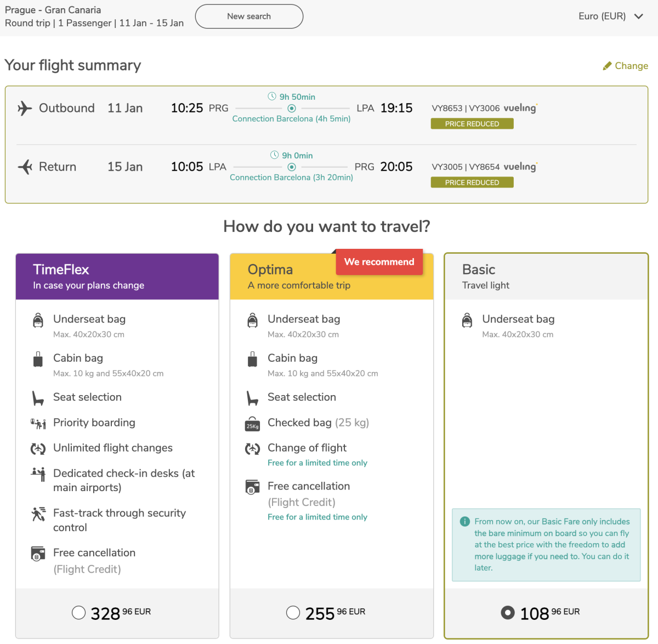Click the outbound Barcelona connection stop marker
Image resolution: width=658 pixels, height=644 pixels.
(x=292, y=109)
